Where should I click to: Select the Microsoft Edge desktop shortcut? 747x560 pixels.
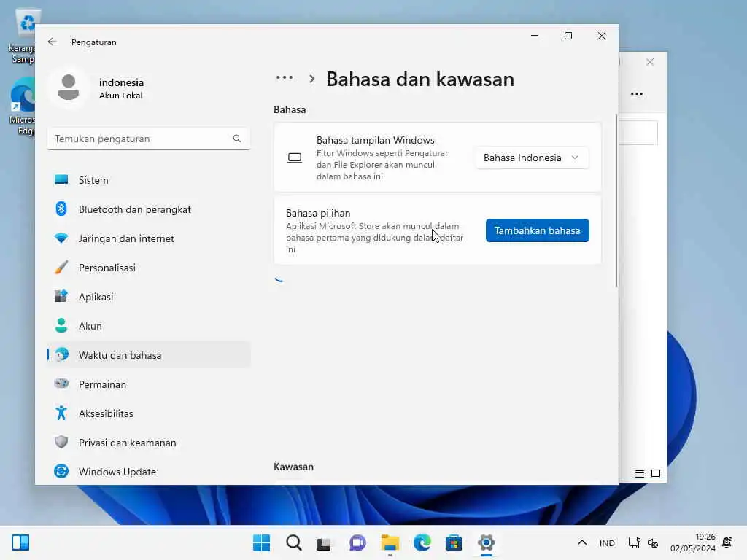(22, 106)
